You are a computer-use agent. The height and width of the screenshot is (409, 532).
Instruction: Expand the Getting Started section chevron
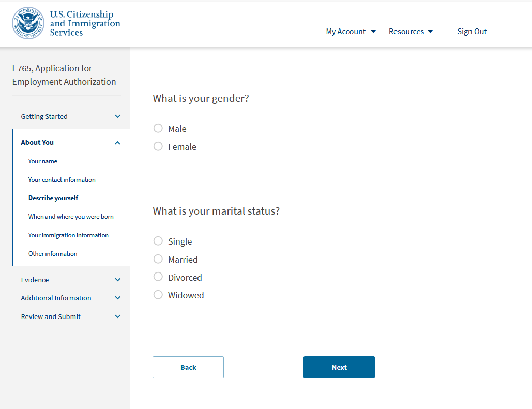[117, 117]
